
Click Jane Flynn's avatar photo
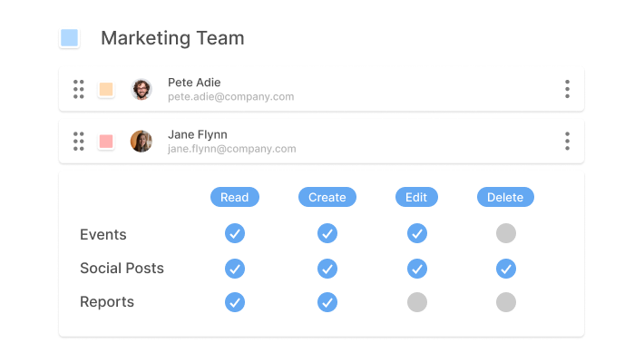coord(141,141)
